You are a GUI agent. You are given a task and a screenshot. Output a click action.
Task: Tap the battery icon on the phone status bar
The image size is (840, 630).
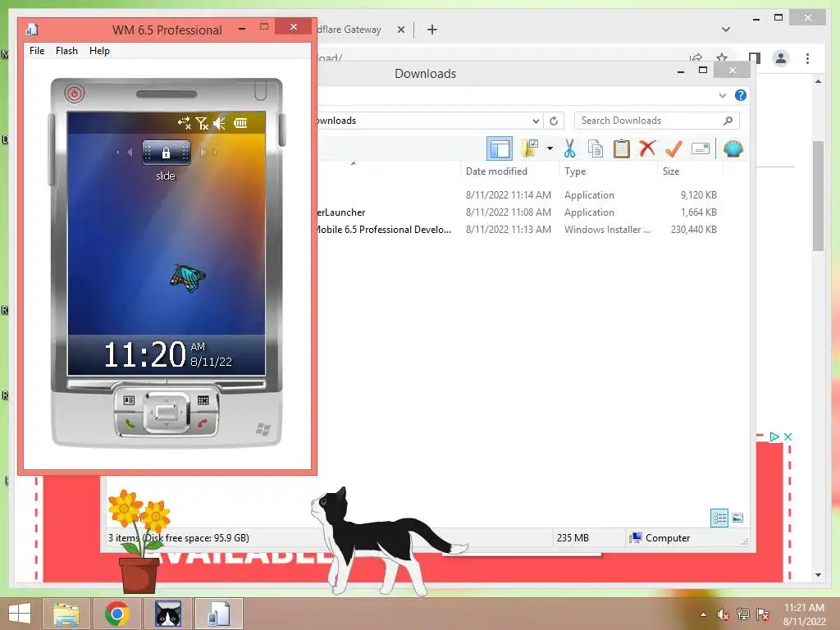[240, 123]
